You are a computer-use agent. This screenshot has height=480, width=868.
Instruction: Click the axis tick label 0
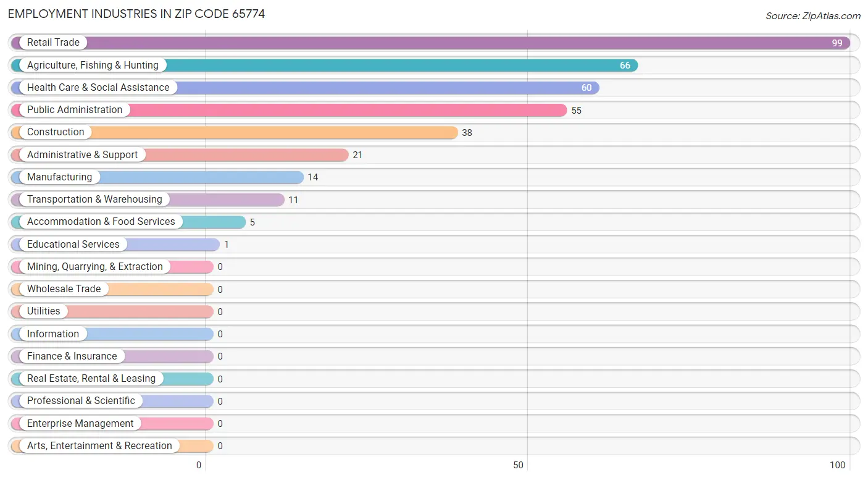pyautogui.click(x=199, y=465)
